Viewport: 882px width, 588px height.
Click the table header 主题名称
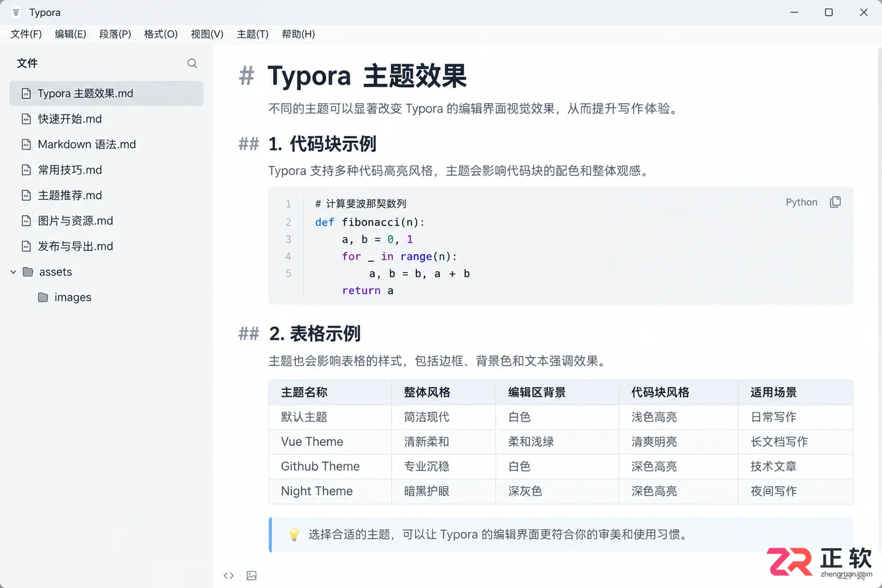tap(304, 393)
